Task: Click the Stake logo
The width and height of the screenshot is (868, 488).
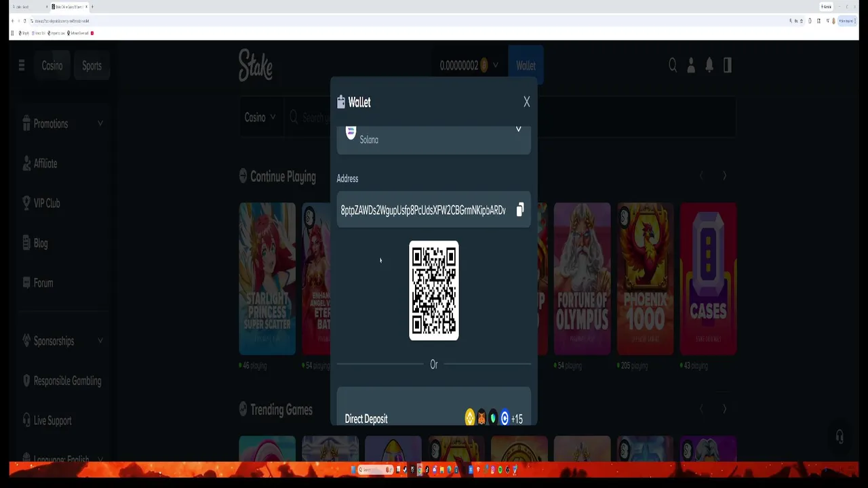Action: [256, 66]
